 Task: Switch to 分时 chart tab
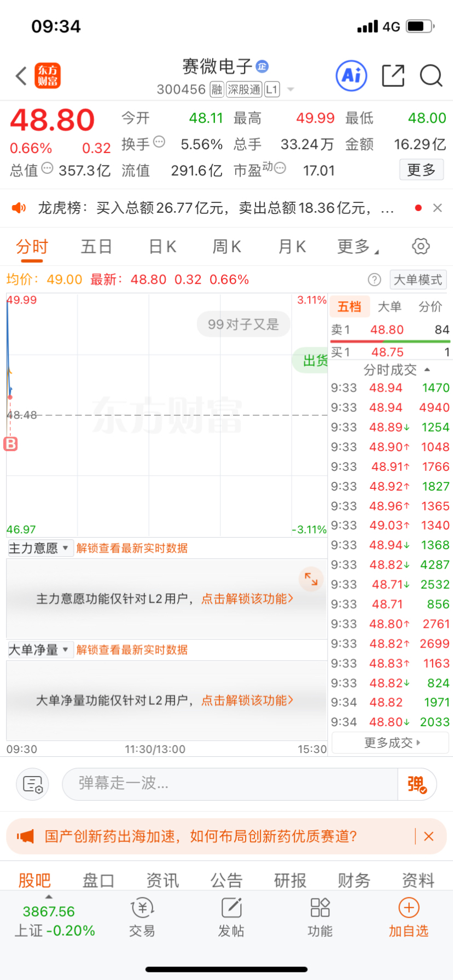(32, 247)
